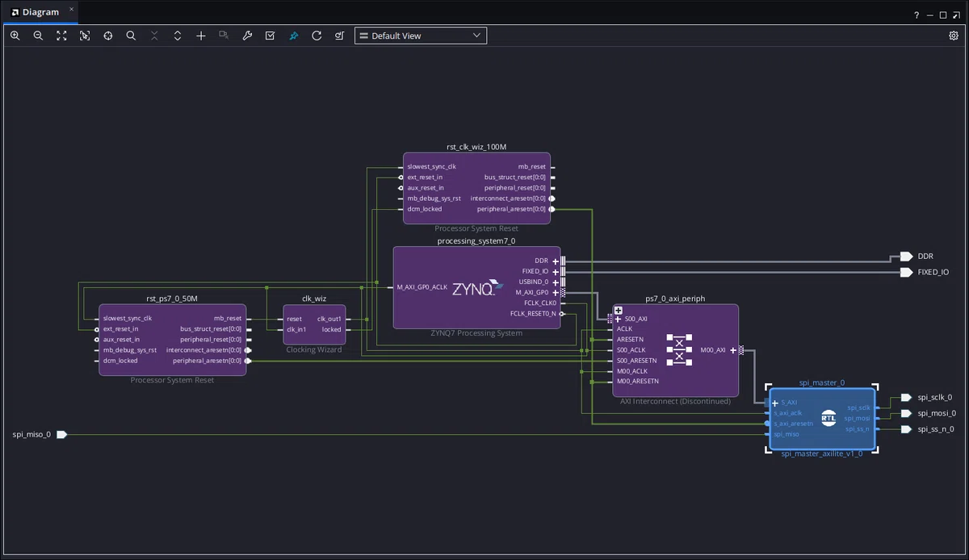Screen dimensions: 969x560
Task: Run Validate Design from the toolbar
Action: (x=271, y=36)
